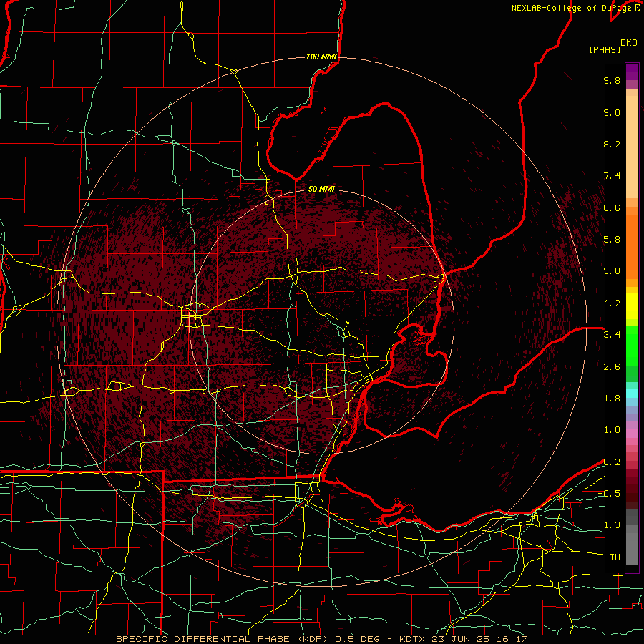This screenshot has width=644, height=644.
Task: Pick the cyan band in the color scale
Action: [x=632, y=394]
